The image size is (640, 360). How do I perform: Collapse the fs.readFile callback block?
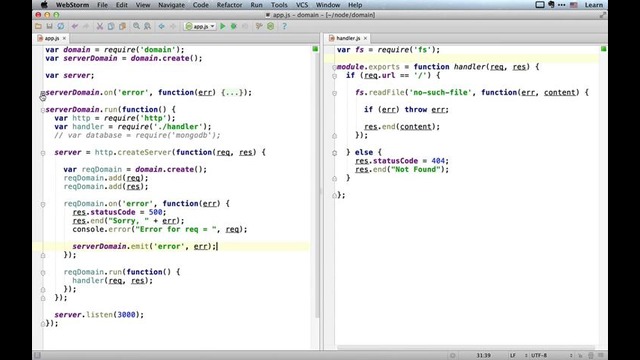point(334,93)
